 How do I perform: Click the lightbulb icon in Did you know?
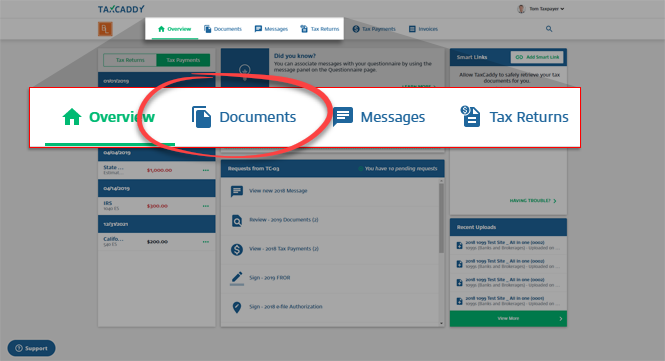point(245,71)
